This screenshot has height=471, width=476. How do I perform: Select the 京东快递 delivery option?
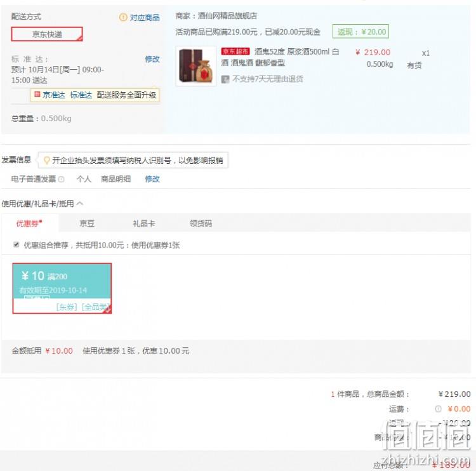(47, 34)
